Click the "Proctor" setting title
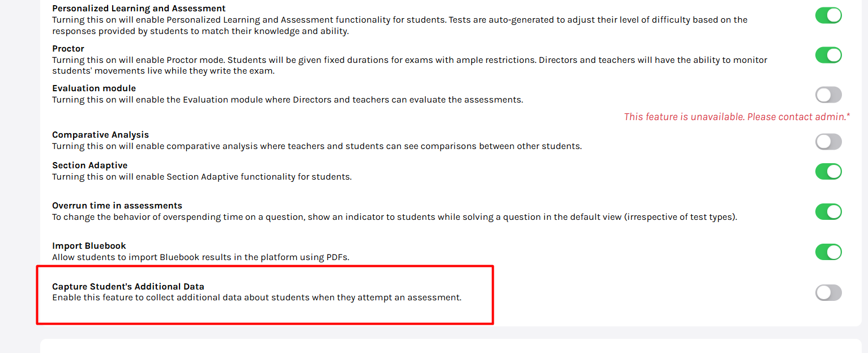Viewport: 868px width, 353px height. pyautogui.click(x=68, y=49)
